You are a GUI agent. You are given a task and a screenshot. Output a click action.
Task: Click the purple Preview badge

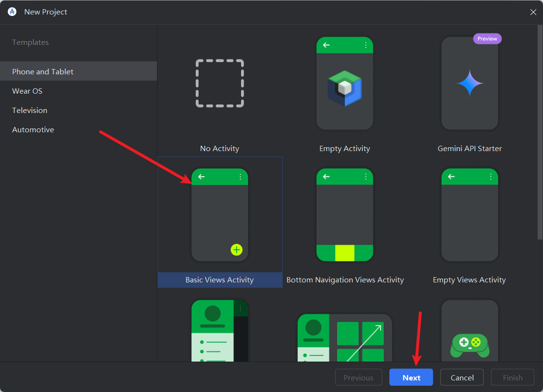click(x=487, y=39)
